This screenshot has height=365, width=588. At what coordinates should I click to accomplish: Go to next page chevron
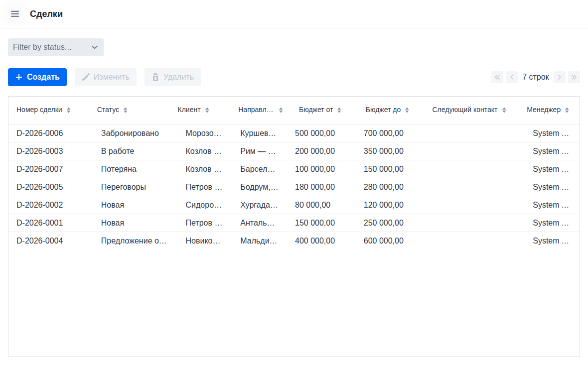click(x=559, y=77)
